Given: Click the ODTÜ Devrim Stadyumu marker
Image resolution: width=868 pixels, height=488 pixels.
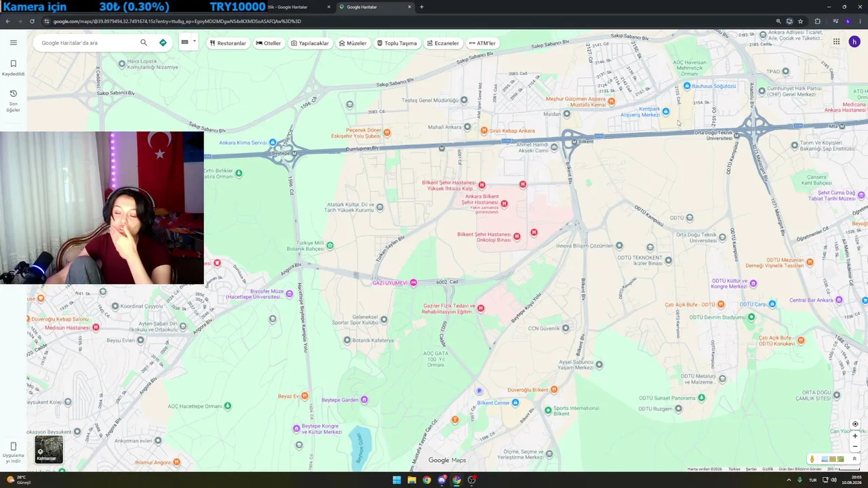Looking at the screenshot, I should click(751, 317).
